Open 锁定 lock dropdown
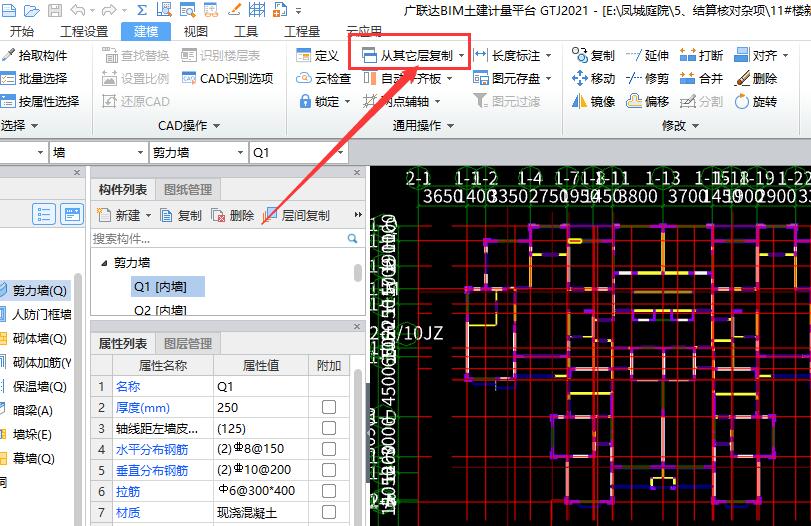Screen dimensions: 811x526 (x=347, y=101)
